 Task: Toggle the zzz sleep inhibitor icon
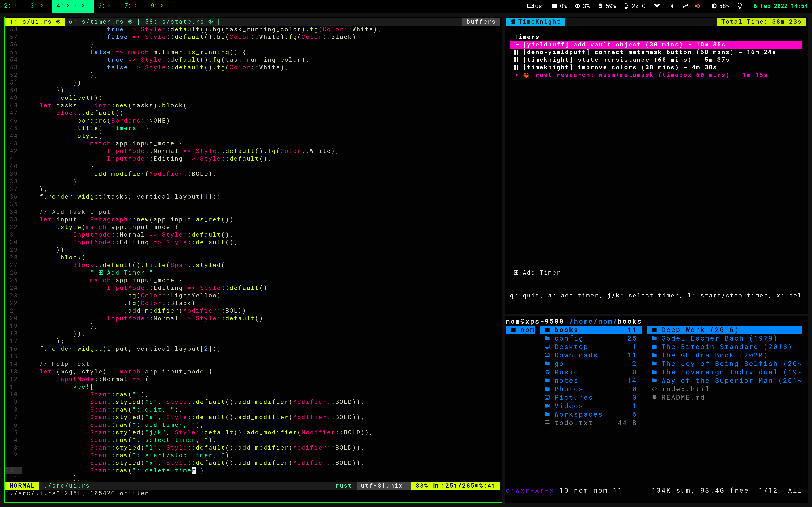click(685, 6)
